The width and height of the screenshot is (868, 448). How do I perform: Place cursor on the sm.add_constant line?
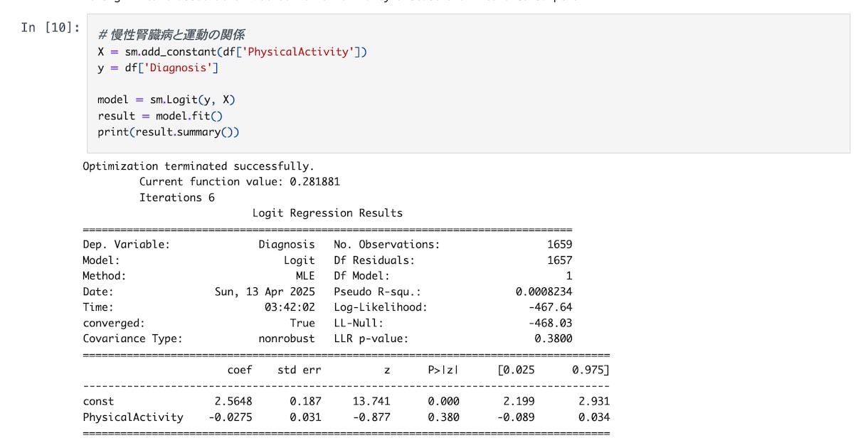pos(232,52)
